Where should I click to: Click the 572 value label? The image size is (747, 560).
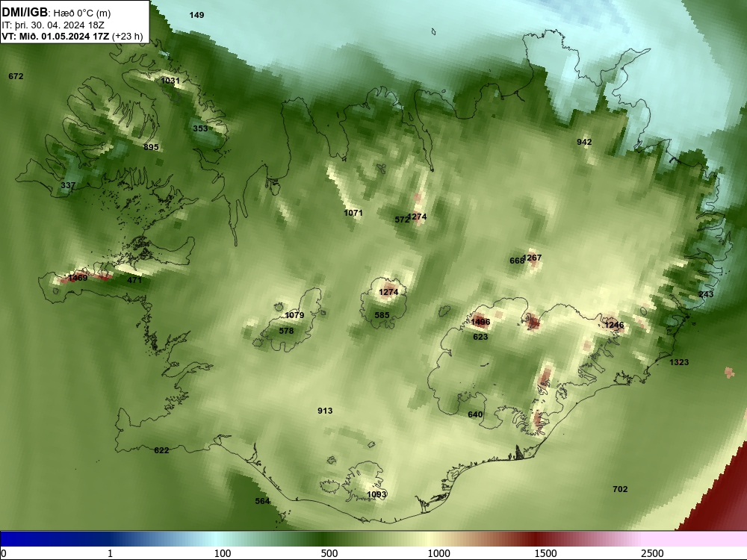point(402,220)
